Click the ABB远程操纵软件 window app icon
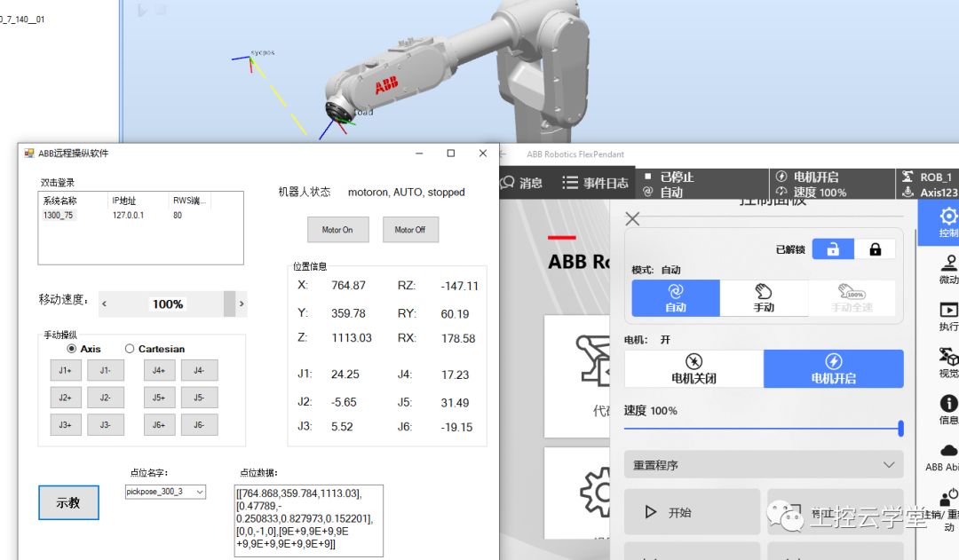Screen dimensions: 959x560 pos(29,153)
